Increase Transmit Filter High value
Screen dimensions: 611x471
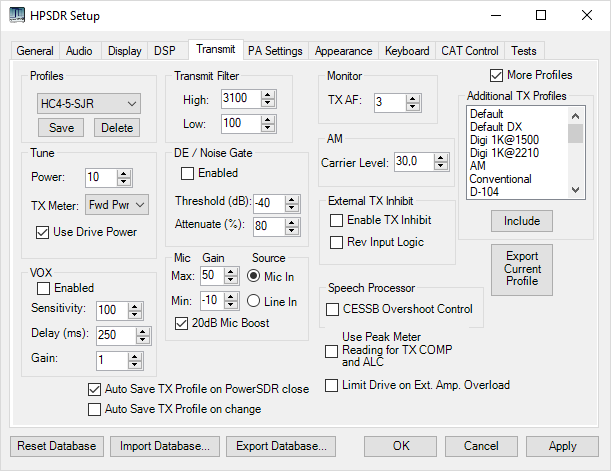pos(268,95)
